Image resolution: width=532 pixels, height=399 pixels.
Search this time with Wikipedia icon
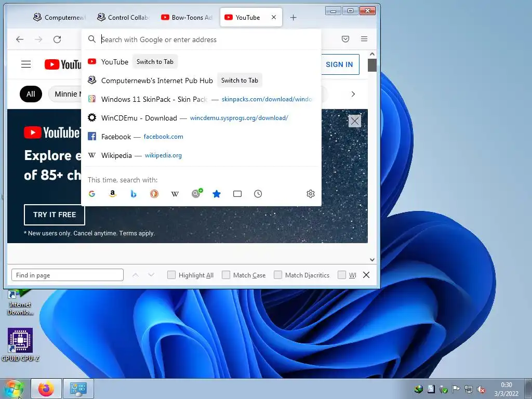tap(175, 194)
